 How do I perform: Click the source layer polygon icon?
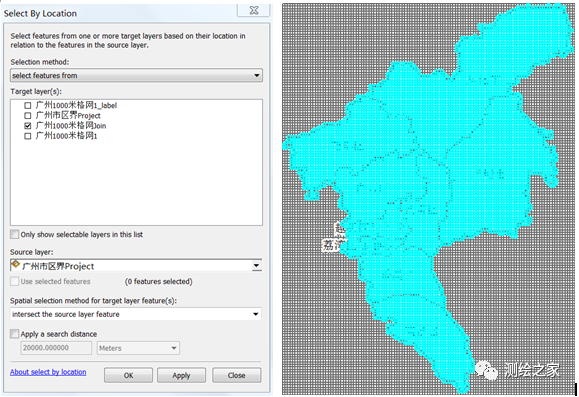pos(16,264)
